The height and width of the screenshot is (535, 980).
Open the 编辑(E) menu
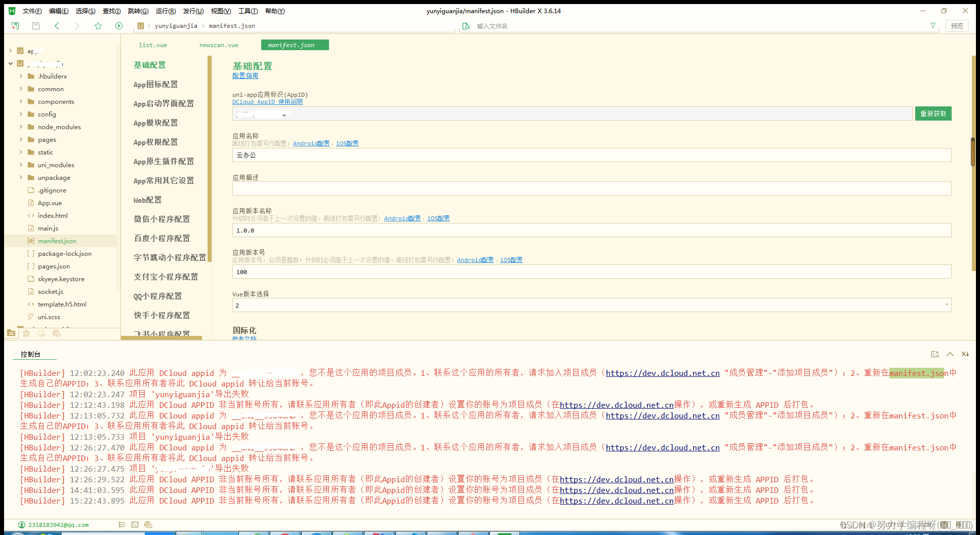tap(59, 11)
